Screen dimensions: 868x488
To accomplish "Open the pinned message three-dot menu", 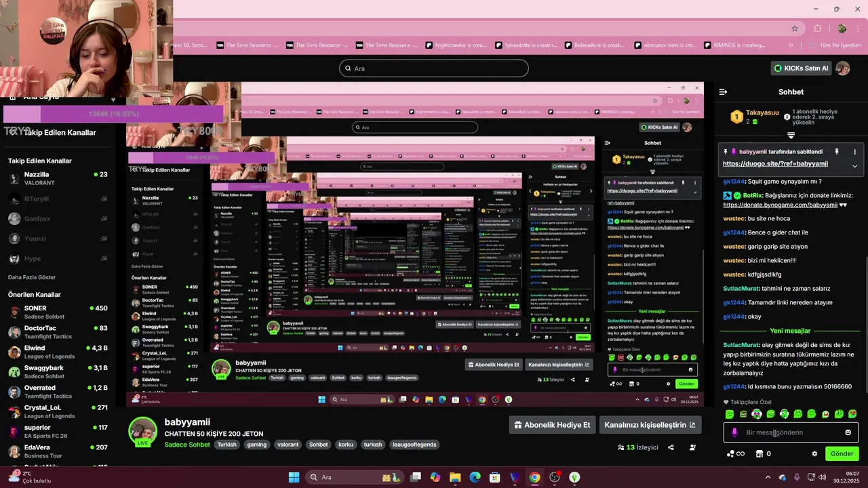I will click(x=854, y=152).
